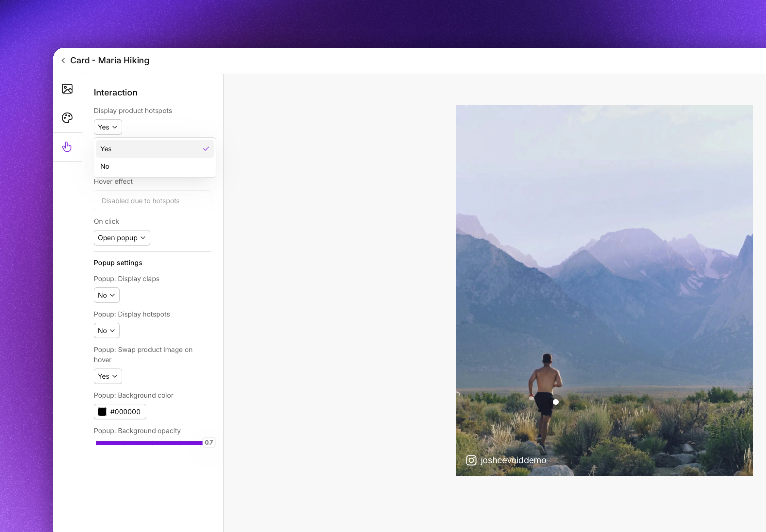
Task: Click the purple checkmark beside Yes
Action: [x=206, y=149]
